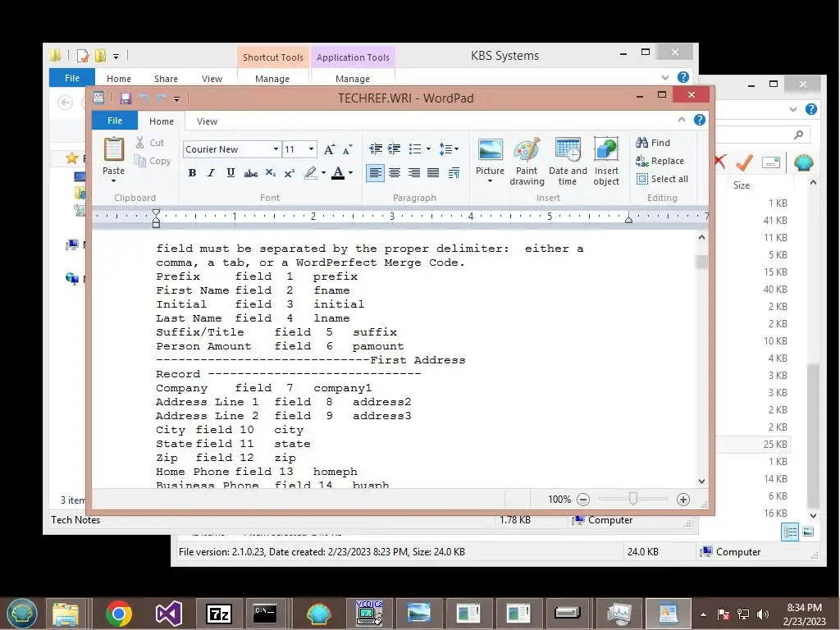Open the Customize Quick Access Toolbar arrow in WordPad
This screenshot has height=630, width=840.
tap(177, 98)
